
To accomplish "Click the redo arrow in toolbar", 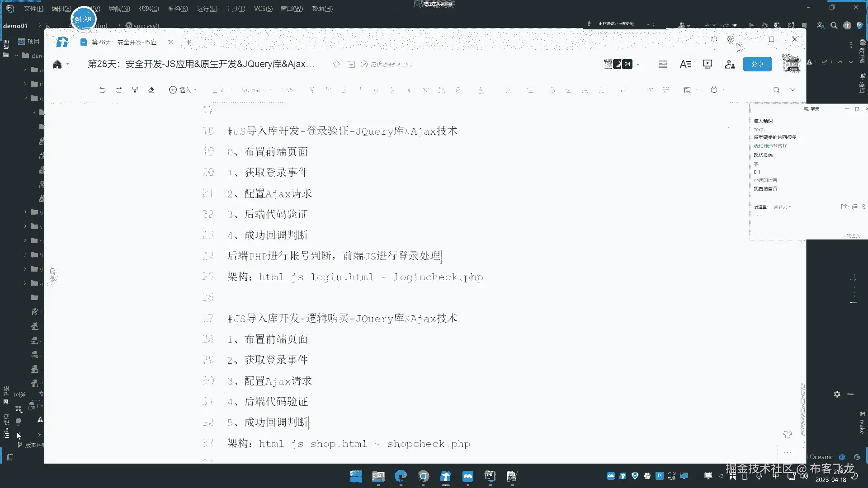I will pos(118,90).
